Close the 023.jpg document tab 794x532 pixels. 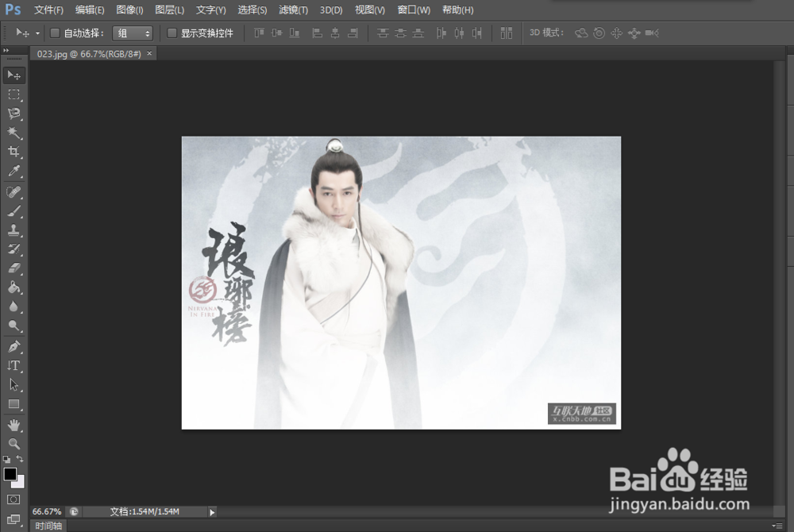pyautogui.click(x=149, y=53)
